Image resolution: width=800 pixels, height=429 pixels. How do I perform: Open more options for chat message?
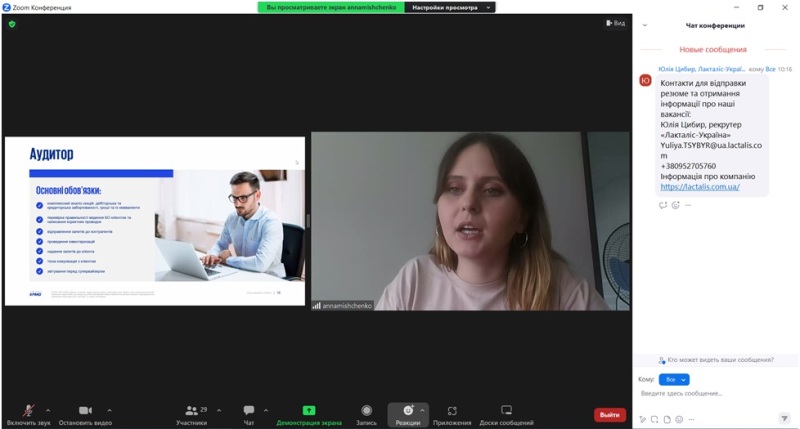pos(688,205)
